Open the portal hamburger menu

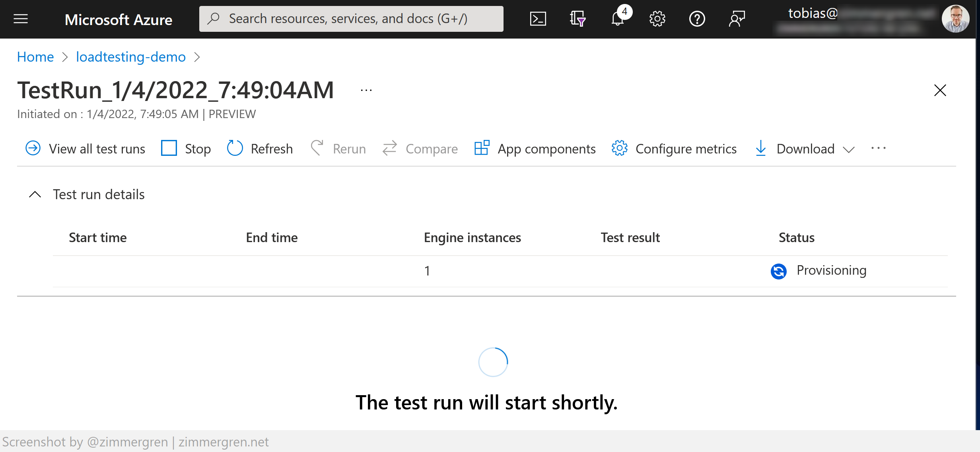pos(21,19)
